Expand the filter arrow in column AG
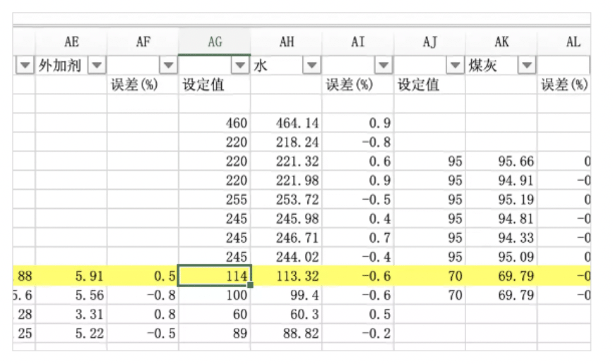This screenshot has width=613, height=364. click(x=240, y=66)
